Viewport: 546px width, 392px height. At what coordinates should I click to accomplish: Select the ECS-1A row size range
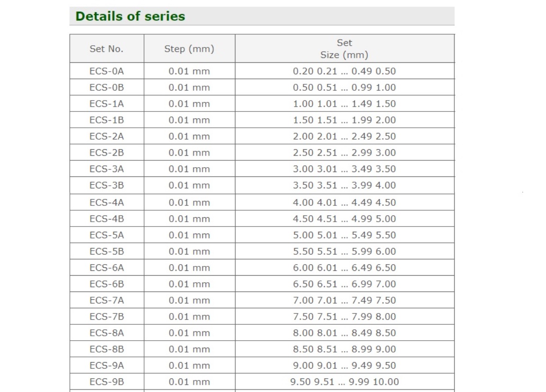[344, 104]
